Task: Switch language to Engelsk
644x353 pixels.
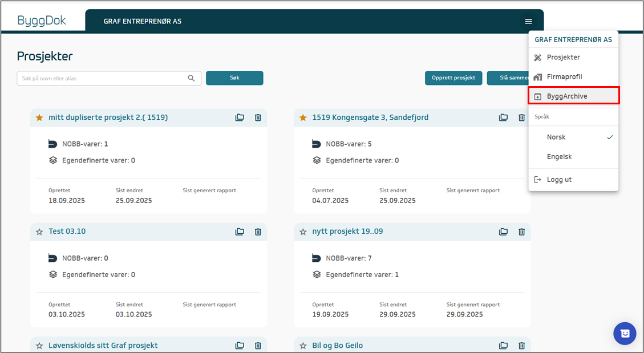Action: 559,157
